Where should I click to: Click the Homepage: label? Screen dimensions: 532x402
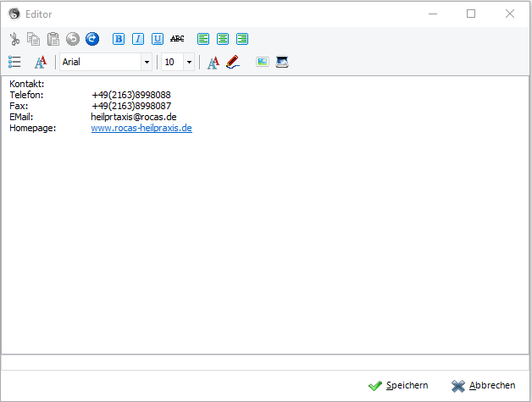click(32, 128)
